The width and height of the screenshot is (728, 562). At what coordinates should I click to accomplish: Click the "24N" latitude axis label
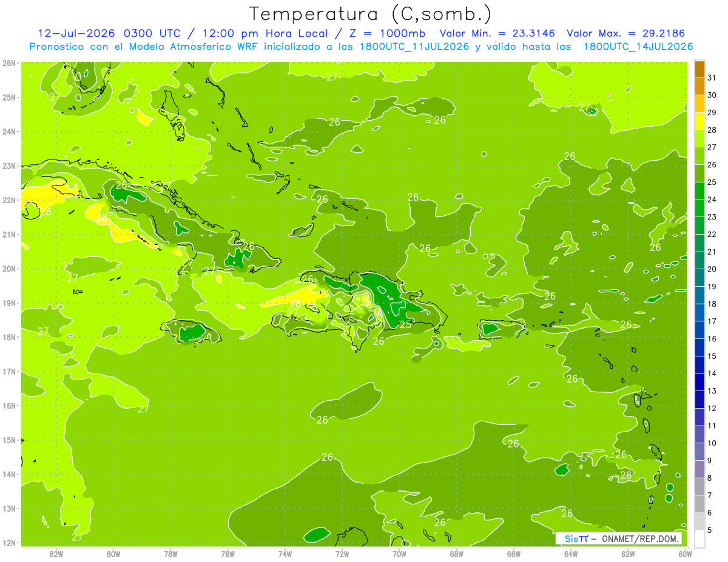[x=9, y=132]
